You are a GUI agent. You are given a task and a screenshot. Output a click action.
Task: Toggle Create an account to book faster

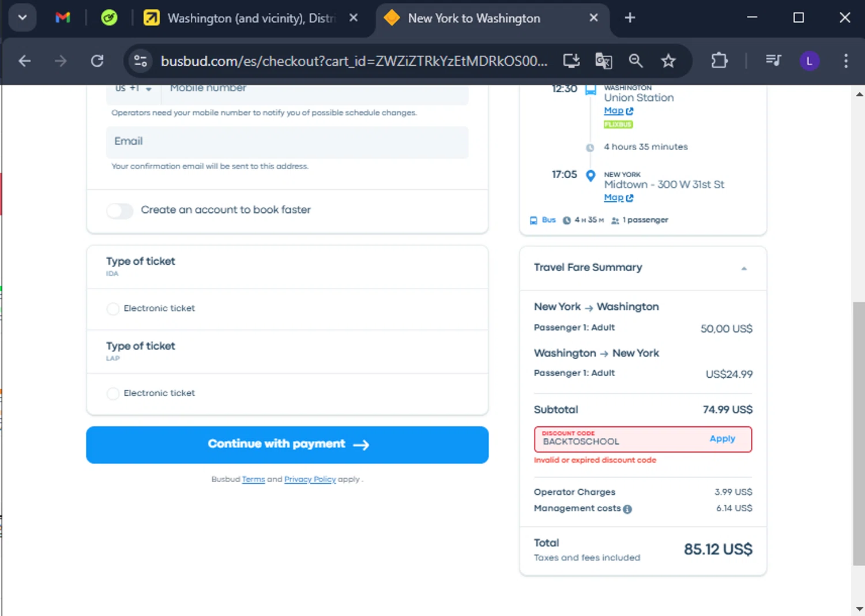tap(120, 211)
